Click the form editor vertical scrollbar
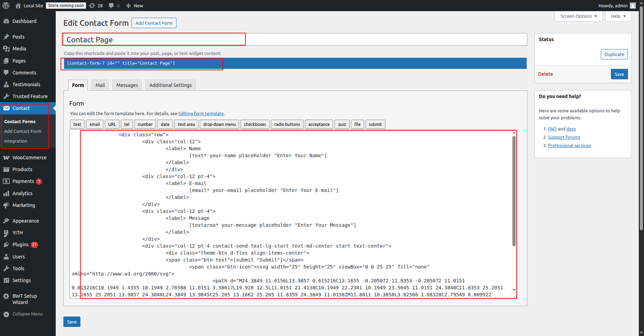 click(514, 191)
